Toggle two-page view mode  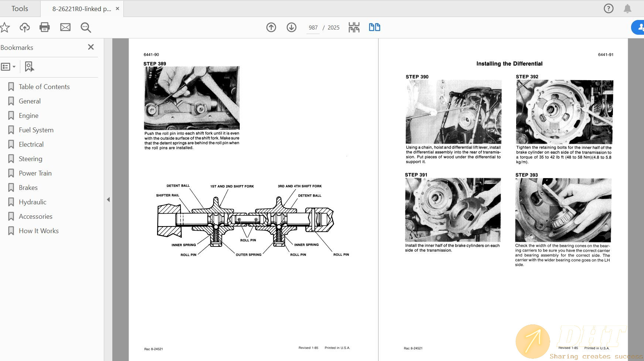(374, 27)
